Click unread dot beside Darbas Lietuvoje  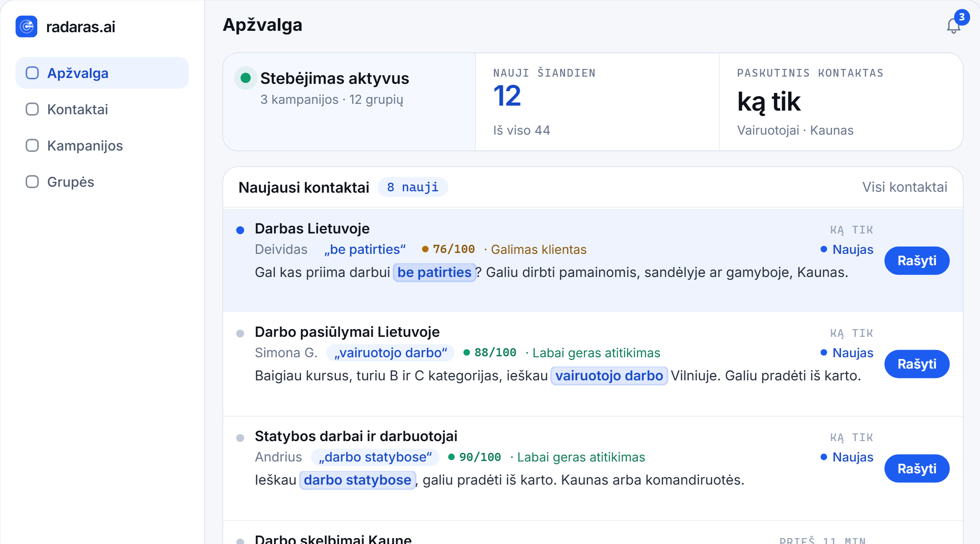[240, 230]
